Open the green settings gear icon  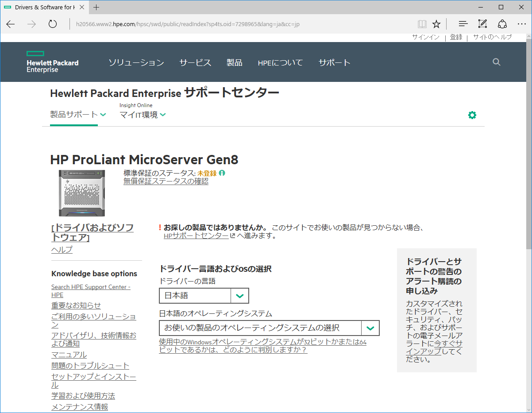click(x=472, y=115)
